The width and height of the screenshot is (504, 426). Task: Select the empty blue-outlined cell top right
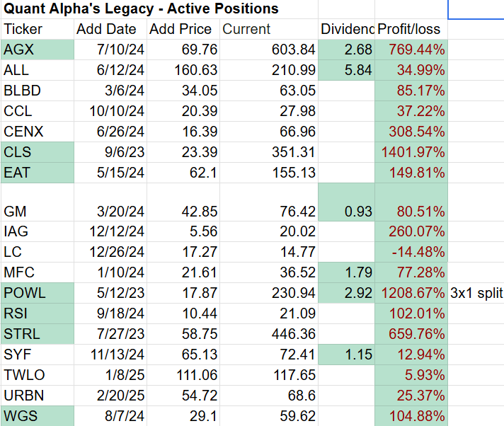coord(476,9)
